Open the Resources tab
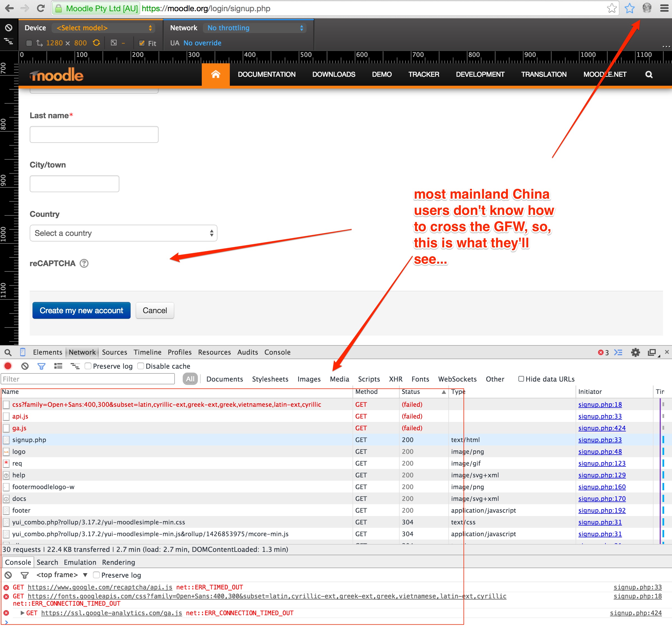 tap(214, 352)
